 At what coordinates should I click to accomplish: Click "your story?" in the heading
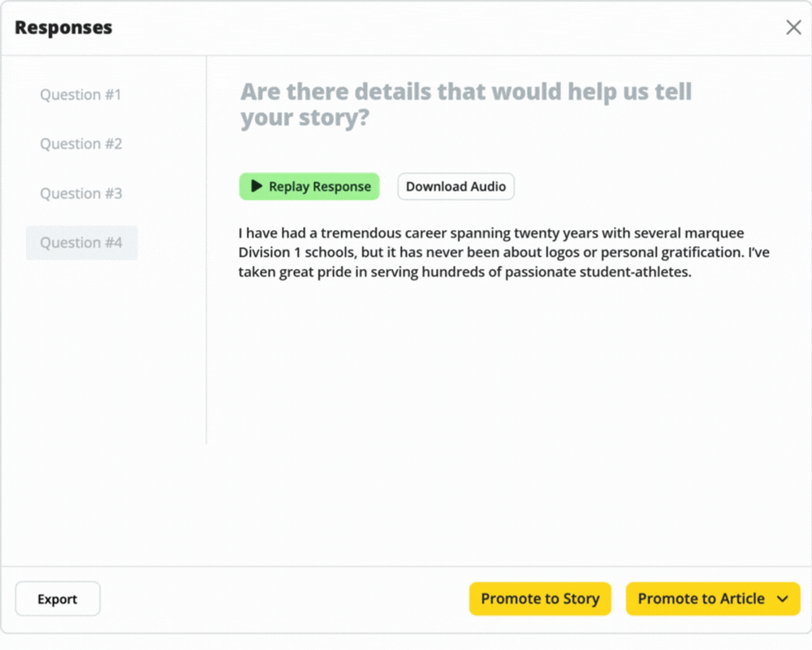pyautogui.click(x=305, y=118)
